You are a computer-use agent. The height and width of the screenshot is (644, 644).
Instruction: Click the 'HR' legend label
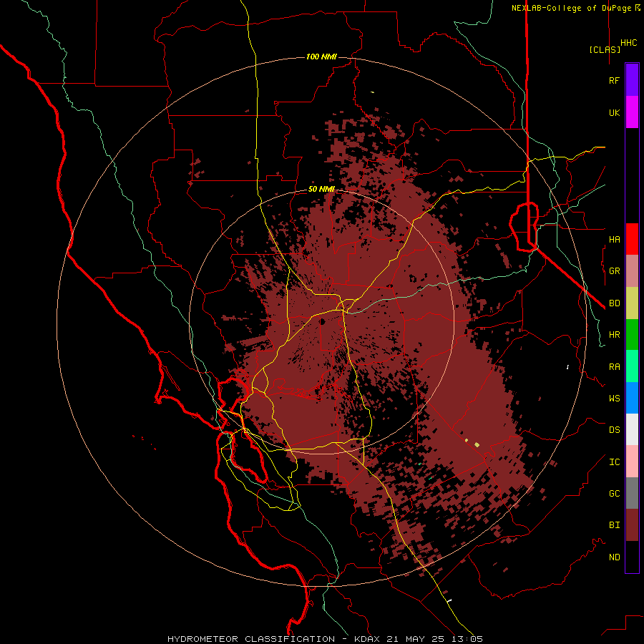614,335
